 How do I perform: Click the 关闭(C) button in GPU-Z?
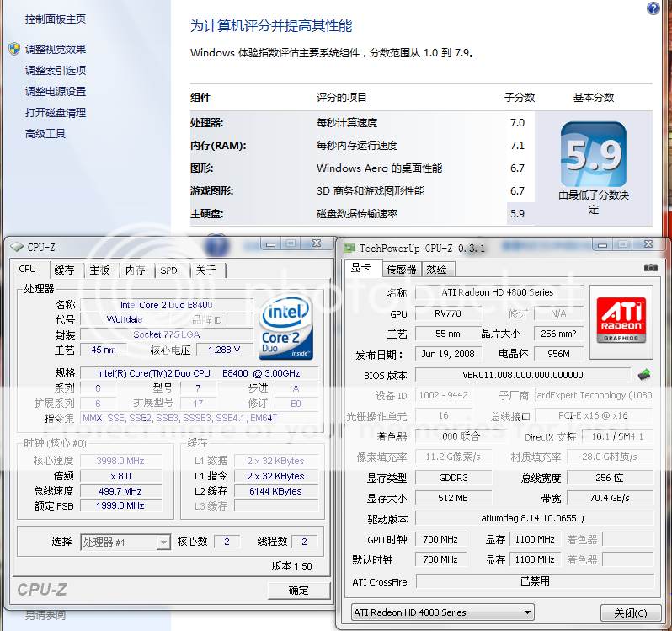[x=631, y=613]
